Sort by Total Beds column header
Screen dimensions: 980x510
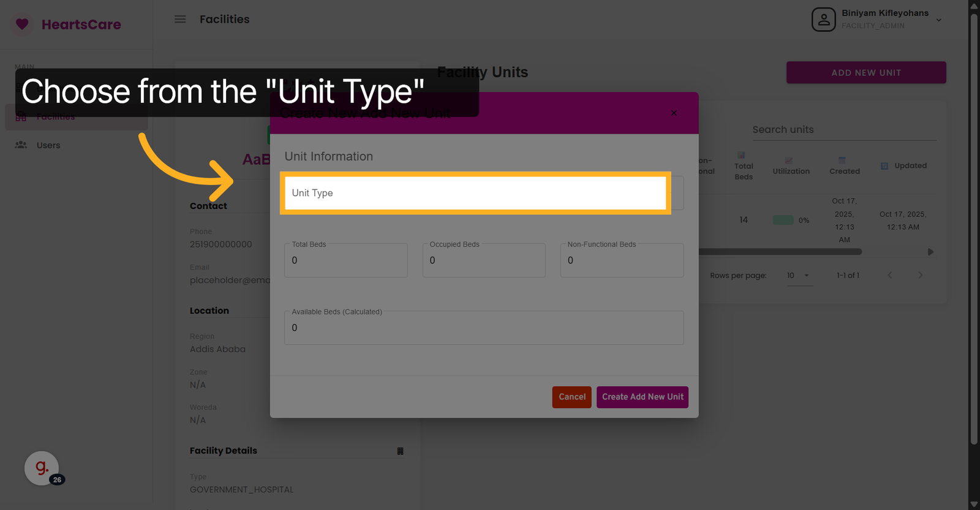click(x=744, y=171)
